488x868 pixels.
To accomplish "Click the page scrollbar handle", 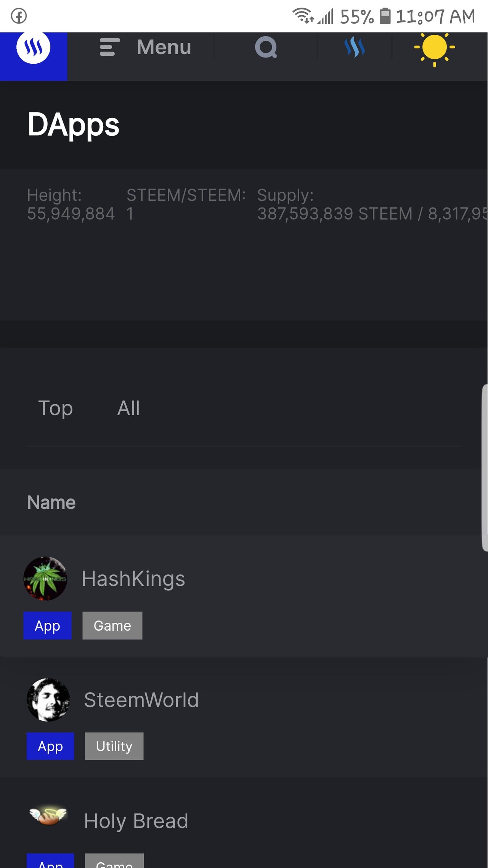I will point(485,468).
